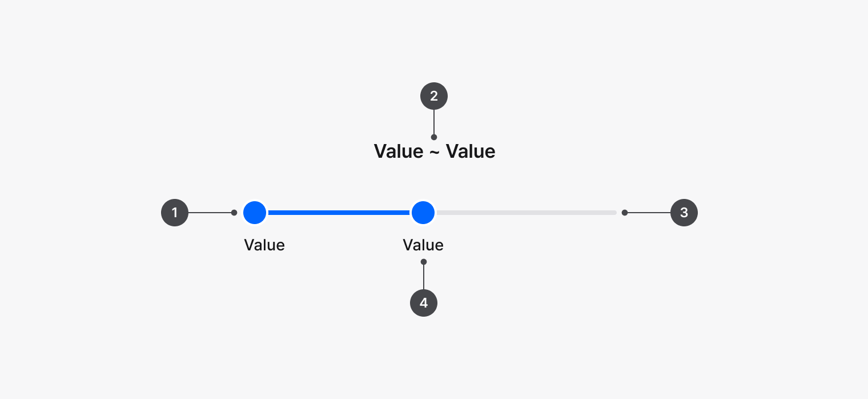Image resolution: width=868 pixels, height=399 pixels.
Task: Select the right blue slider handle
Action: pyautogui.click(x=423, y=213)
